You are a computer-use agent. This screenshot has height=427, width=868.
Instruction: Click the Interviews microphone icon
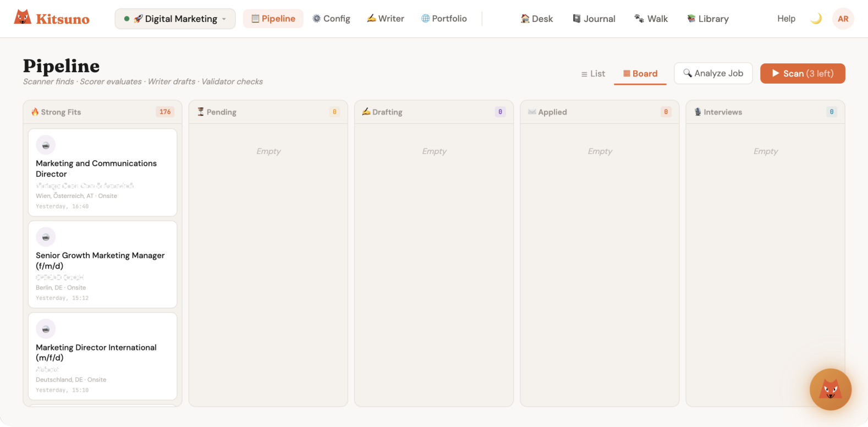tap(697, 112)
